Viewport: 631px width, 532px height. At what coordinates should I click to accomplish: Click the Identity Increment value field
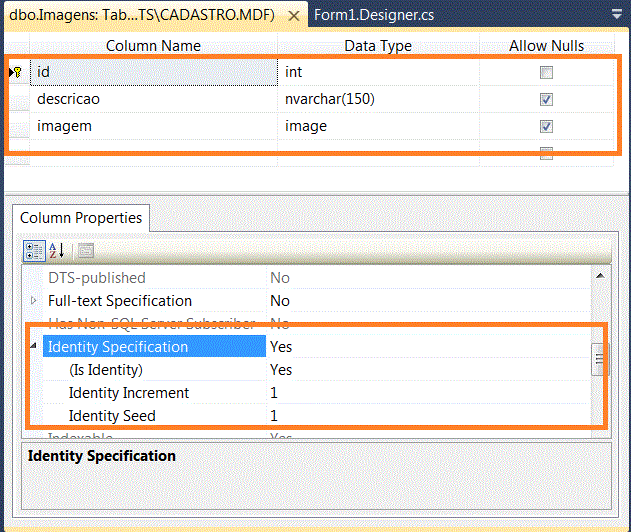[428, 392]
